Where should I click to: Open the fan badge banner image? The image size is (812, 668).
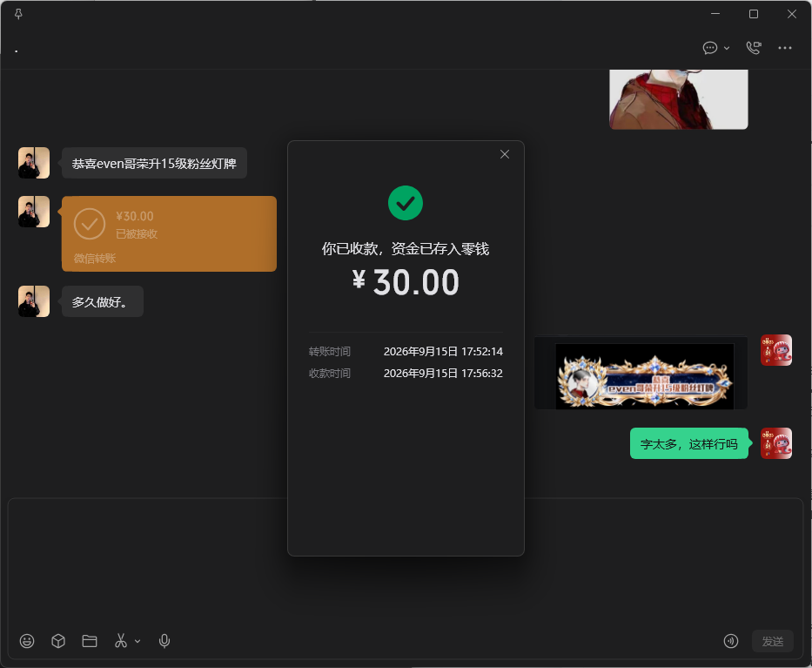point(641,373)
